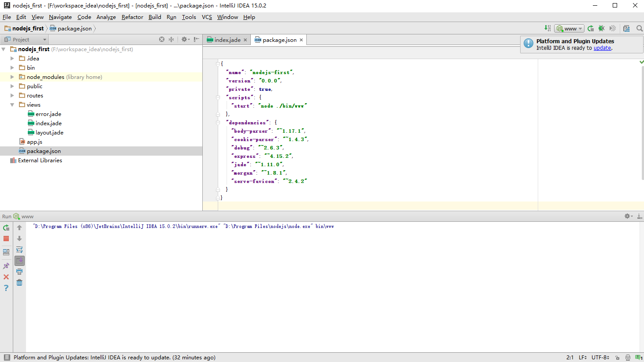Click the Rerun/Run 'www' toolbar icon

pyautogui.click(x=591, y=28)
